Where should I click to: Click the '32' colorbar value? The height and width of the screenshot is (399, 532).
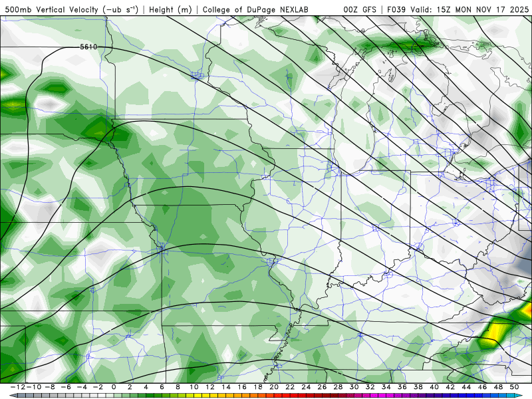(370, 387)
